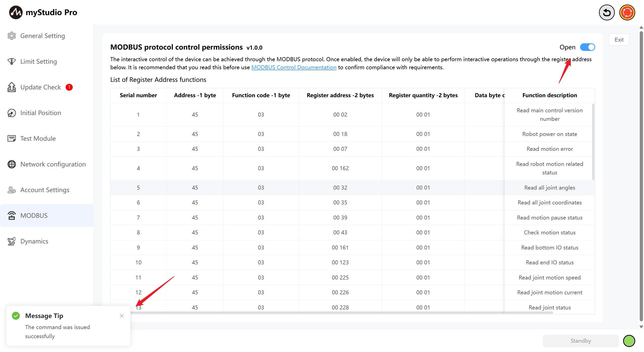The width and height of the screenshot is (644, 352).
Task: Click the Update Check upload icon
Action: 12,87
